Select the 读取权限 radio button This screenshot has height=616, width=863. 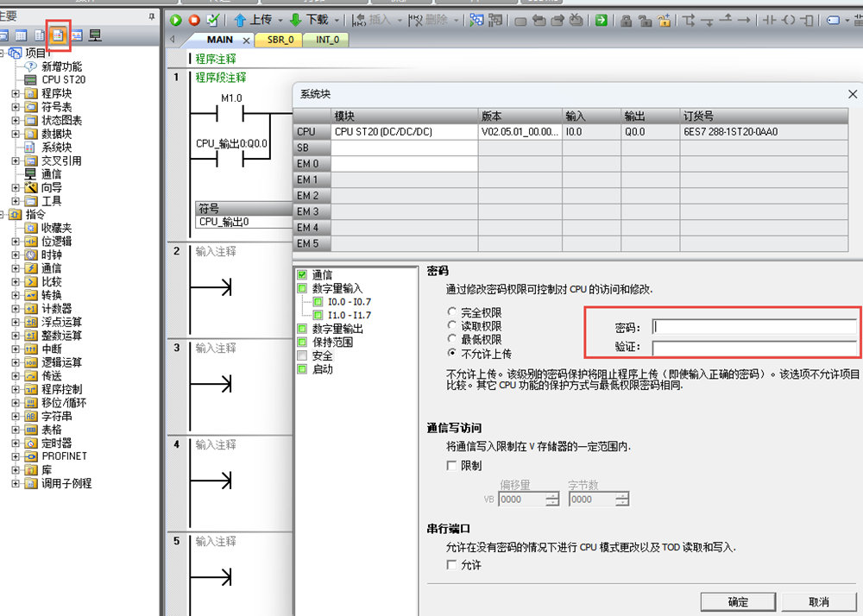pos(452,326)
